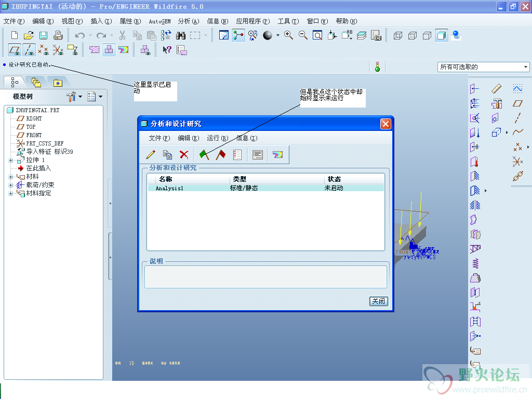
Task: Click the New file icon
Action: 14,35
